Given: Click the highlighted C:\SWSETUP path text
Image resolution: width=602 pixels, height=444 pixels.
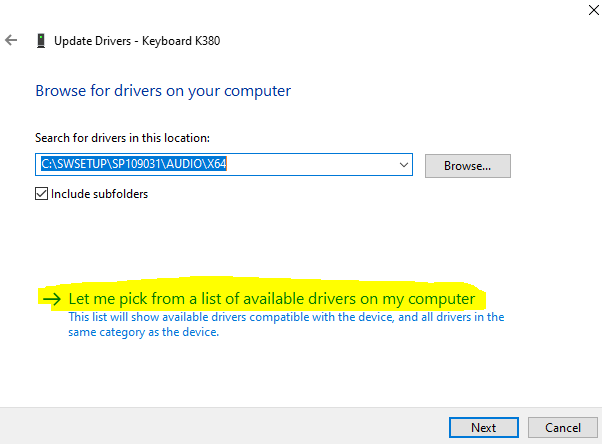Looking at the screenshot, I should [x=130, y=164].
